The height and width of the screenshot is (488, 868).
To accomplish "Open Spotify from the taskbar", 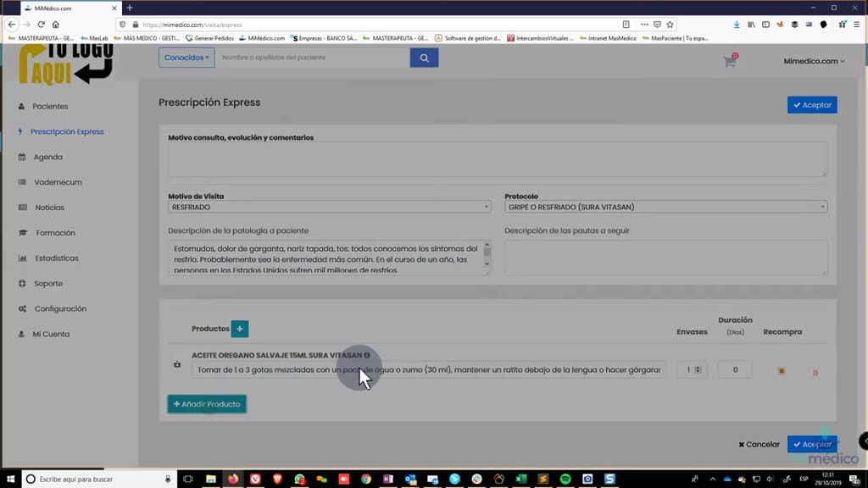I will point(565,479).
